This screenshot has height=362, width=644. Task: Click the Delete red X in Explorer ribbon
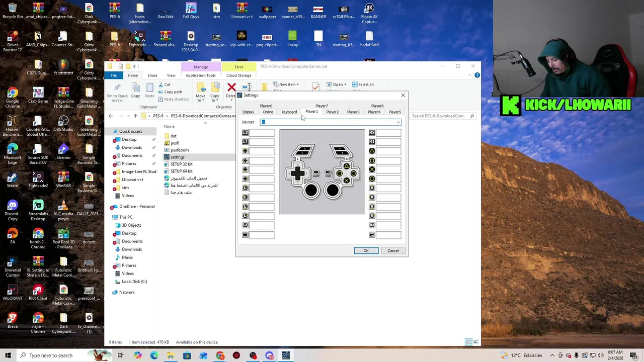click(231, 87)
